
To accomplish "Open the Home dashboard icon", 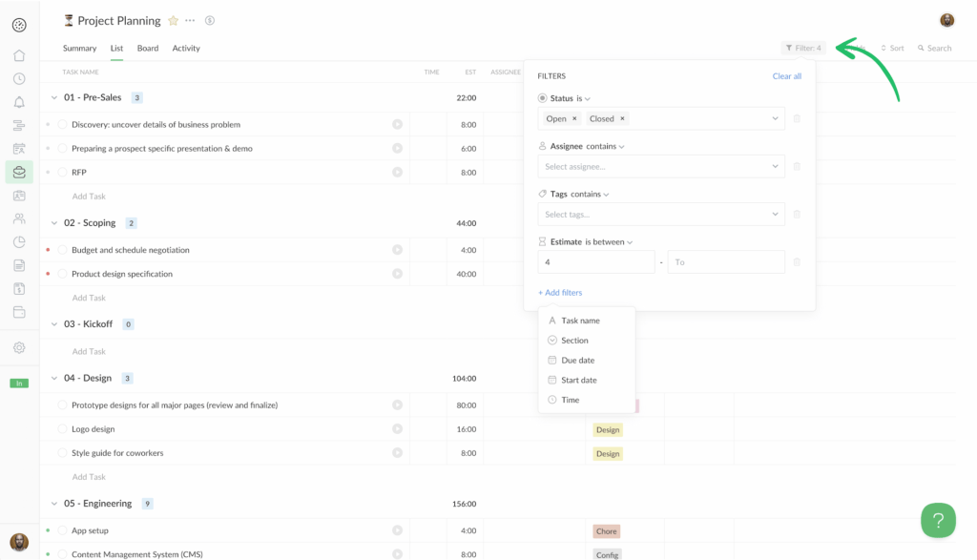I will coord(19,55).
